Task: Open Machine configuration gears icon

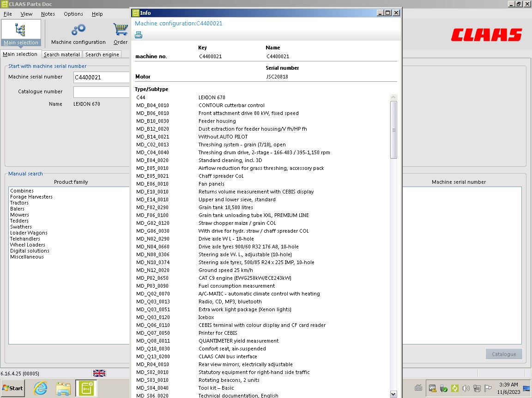Action: click(79, 30)
